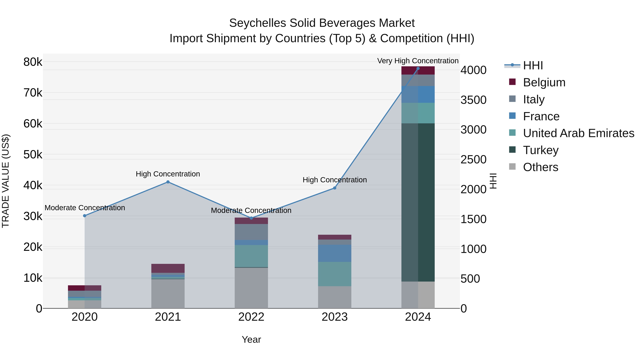Click the 2021 x-axis tick label
Viewport: 644px width, 362px height.
pos(168,317)
